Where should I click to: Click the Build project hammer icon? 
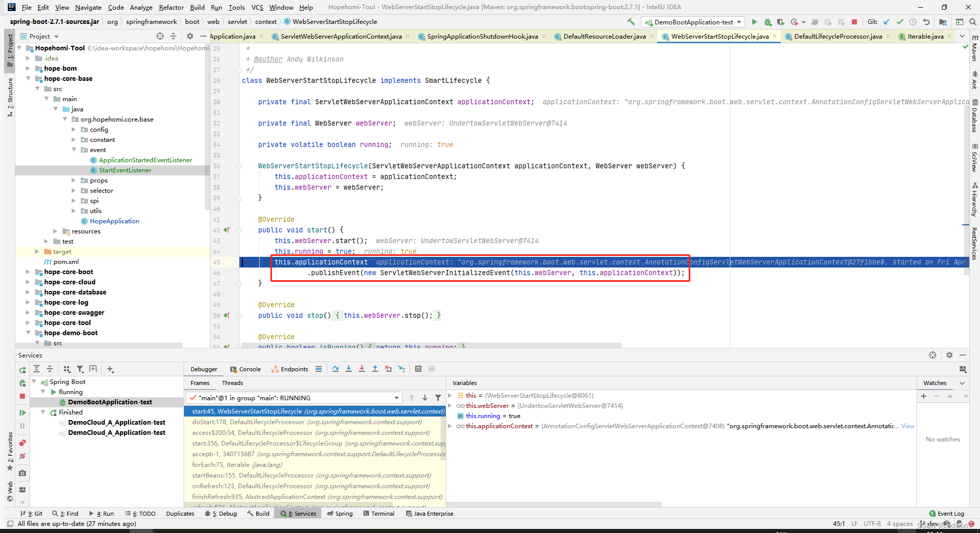[631, 22]
